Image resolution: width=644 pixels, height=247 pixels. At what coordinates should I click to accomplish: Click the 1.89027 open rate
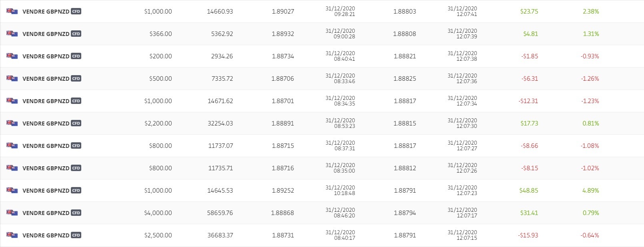283,12
